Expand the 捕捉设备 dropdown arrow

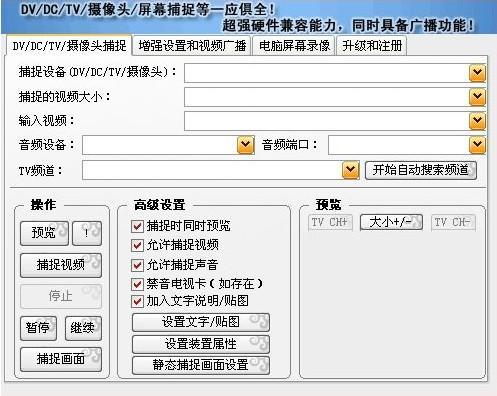[477, 73]
